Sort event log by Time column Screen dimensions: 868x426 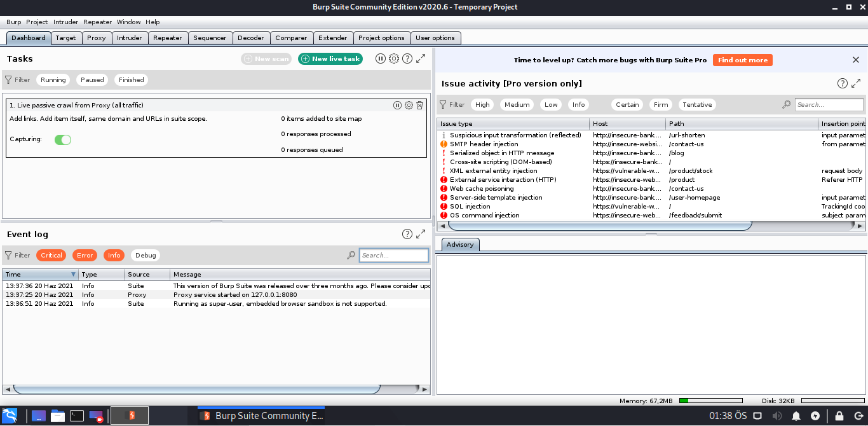coord(41,275)
